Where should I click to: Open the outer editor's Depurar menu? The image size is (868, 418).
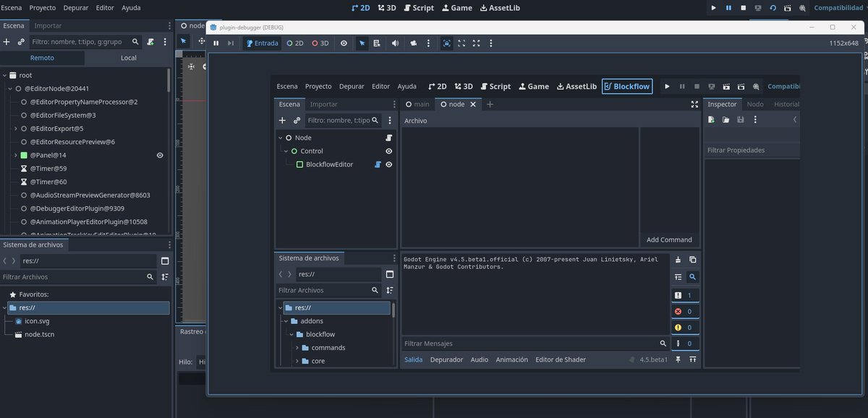[77, 7]
